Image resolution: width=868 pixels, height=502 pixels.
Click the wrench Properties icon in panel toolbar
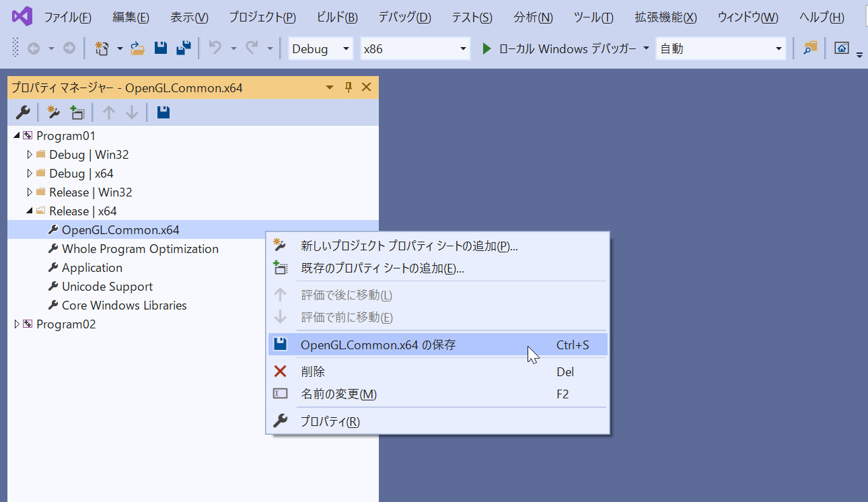[x=22, y=112]
